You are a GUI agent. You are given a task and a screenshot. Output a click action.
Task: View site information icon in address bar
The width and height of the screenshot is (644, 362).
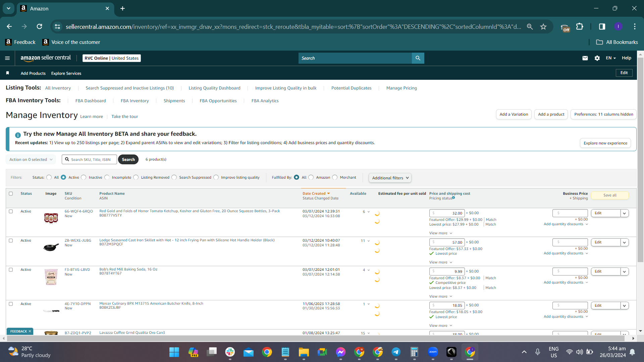tap(58, 26)
